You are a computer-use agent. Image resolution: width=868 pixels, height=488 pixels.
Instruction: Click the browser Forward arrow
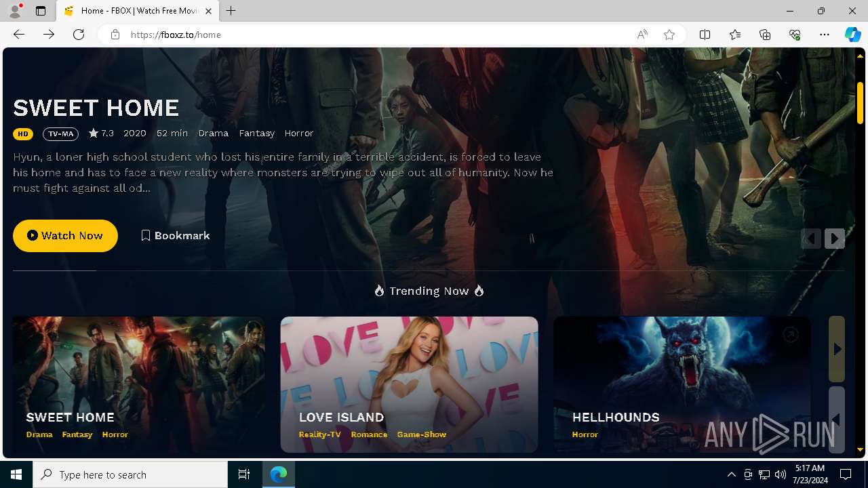pyautogui.click(x=49, y=35)
